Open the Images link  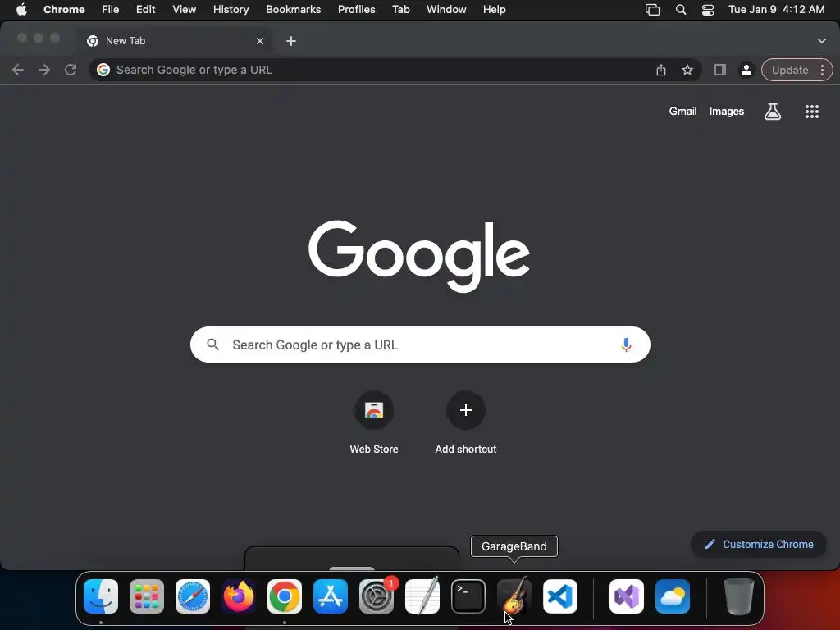[727, 112]
